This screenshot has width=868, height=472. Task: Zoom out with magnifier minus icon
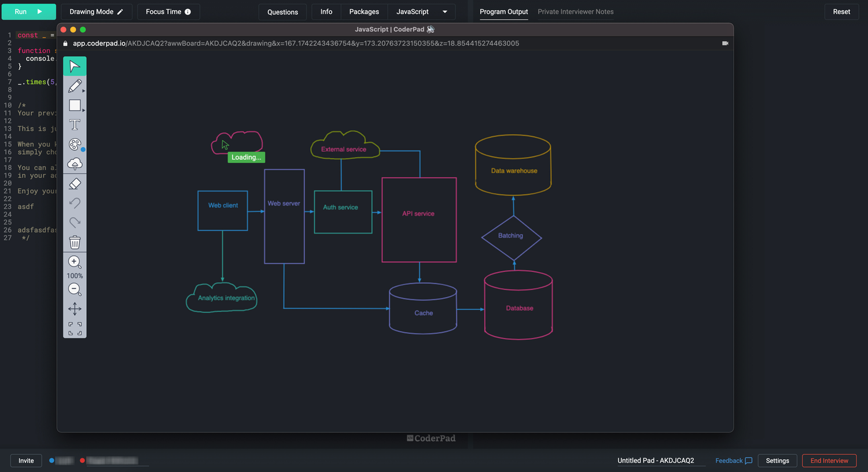click(x=74, y=288)
